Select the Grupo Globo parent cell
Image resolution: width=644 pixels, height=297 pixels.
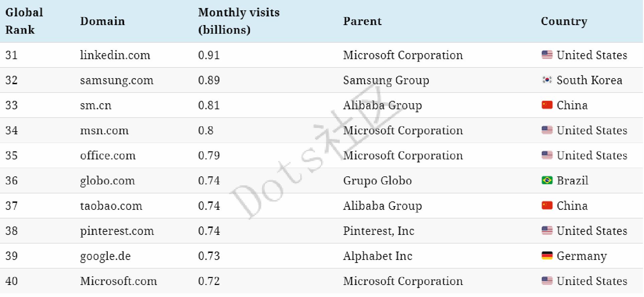point(377,181)
